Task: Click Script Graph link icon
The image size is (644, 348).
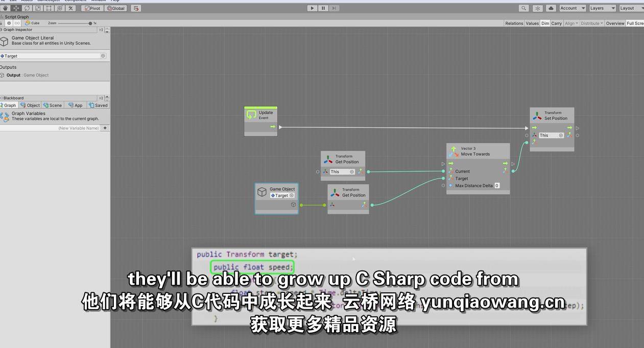Action: [x=17, y=23]
